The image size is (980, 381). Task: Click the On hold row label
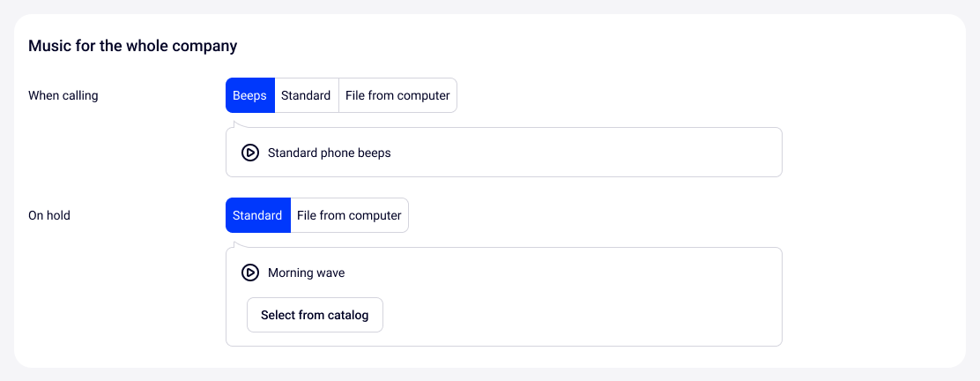[x=49, y=215]
